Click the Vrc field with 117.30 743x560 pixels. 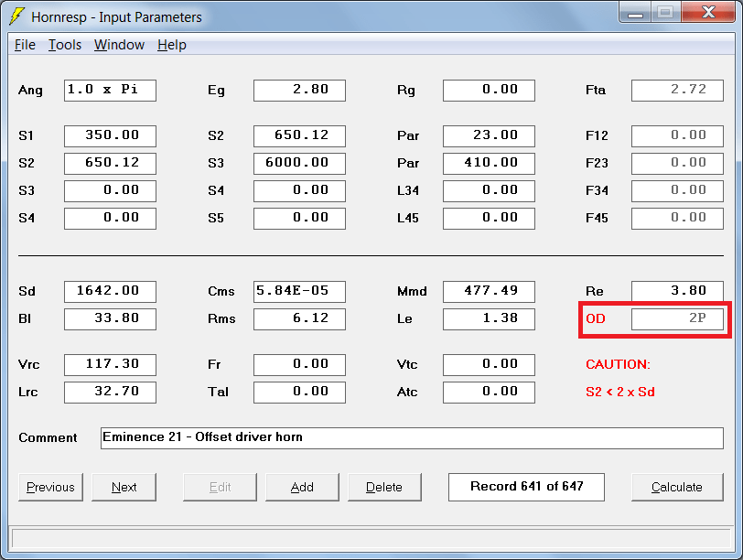(110, 365)
